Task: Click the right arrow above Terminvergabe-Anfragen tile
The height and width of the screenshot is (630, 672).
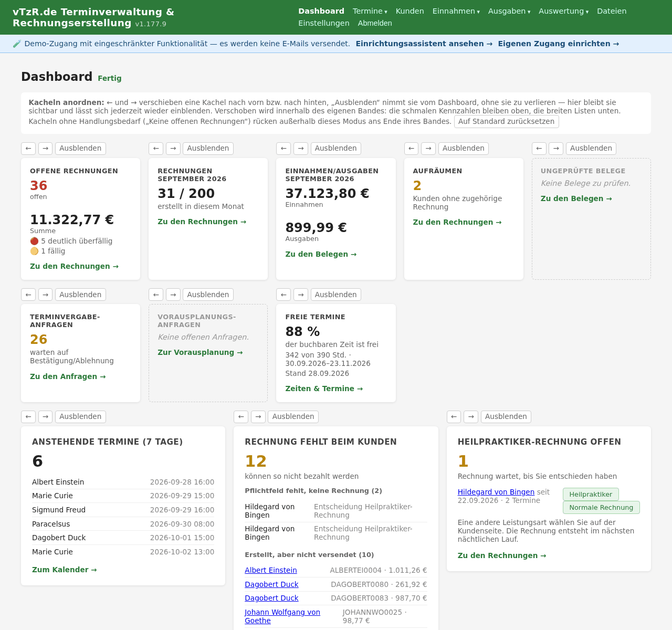Action: click(x=45, y=295)
